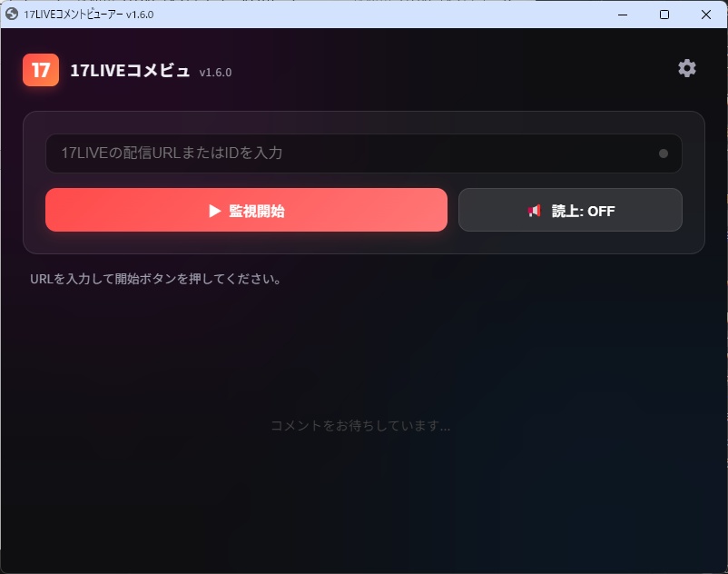
Task: Maximize the 17LIVE comment viewer window
Action: (x=664, y=15)
